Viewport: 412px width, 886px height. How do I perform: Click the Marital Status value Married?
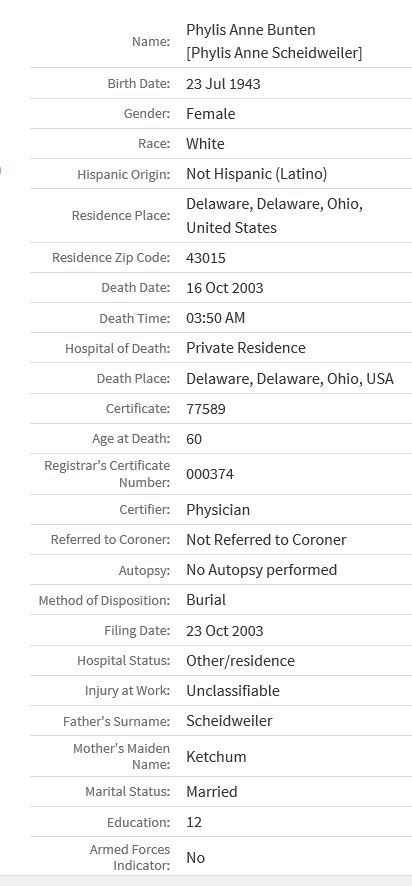pos(212,792)
